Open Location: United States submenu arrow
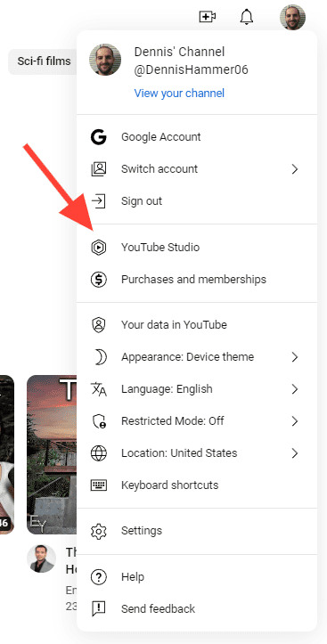 (295, 453)
